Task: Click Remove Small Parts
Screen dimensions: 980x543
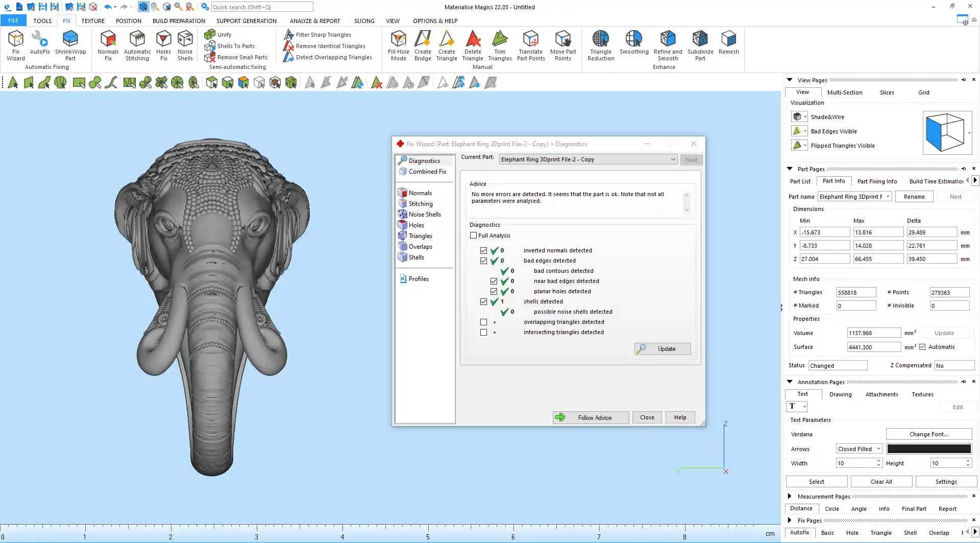Action: 236,57
